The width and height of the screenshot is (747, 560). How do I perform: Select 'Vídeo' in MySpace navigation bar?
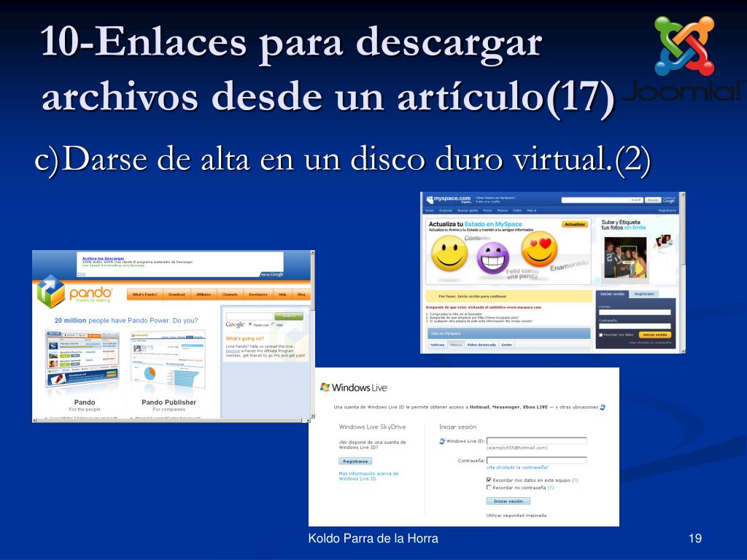tap(517, 210)
